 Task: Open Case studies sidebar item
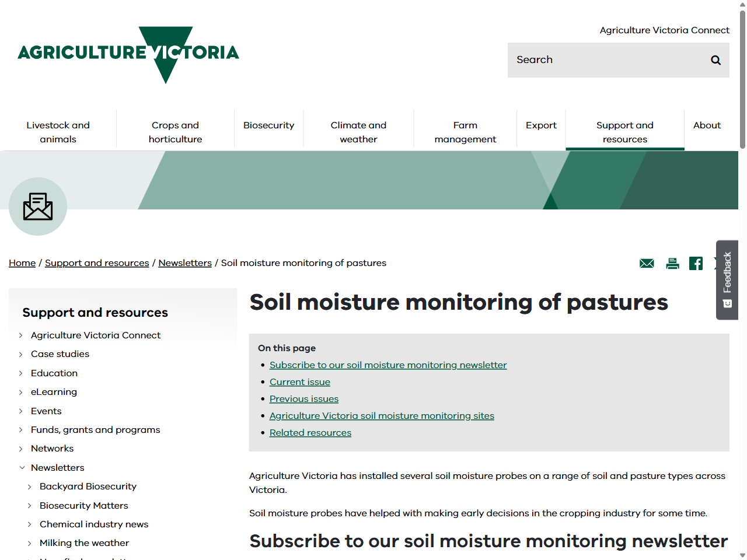click(60, 354)
